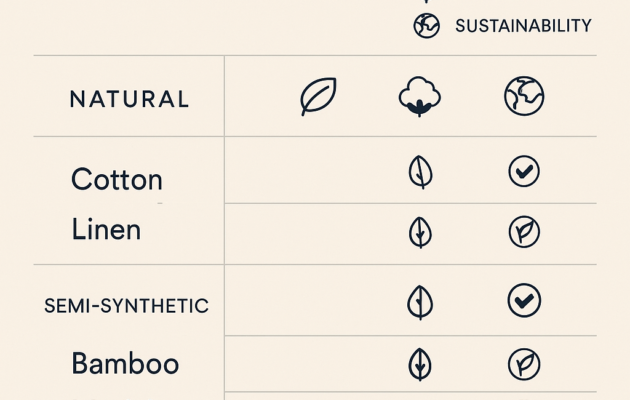Click the empty first-column cell in the Bamboo row

[x=318, y=364]
